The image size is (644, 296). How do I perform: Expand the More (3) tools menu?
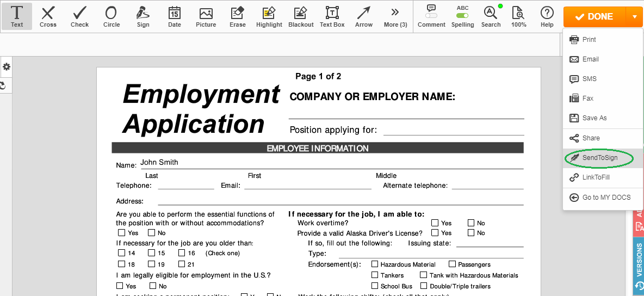coord(395,16)
